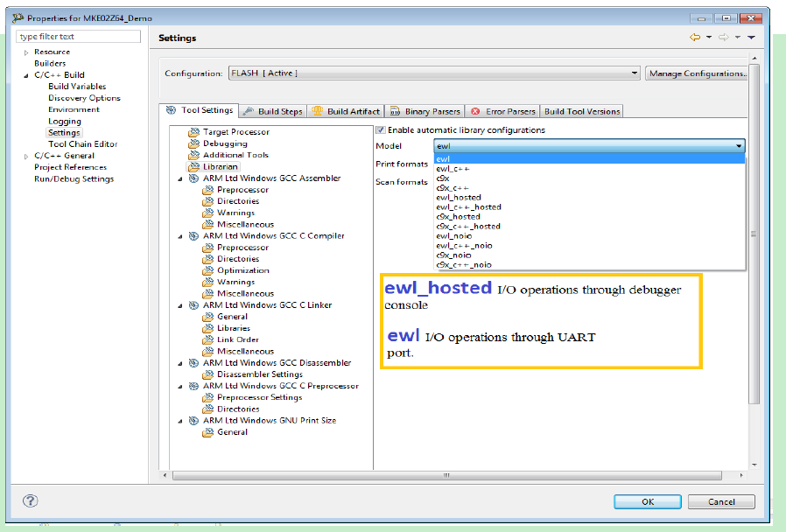Collapse the C/C++ Build tree node
786x532 pixels.
coord(26,75)
